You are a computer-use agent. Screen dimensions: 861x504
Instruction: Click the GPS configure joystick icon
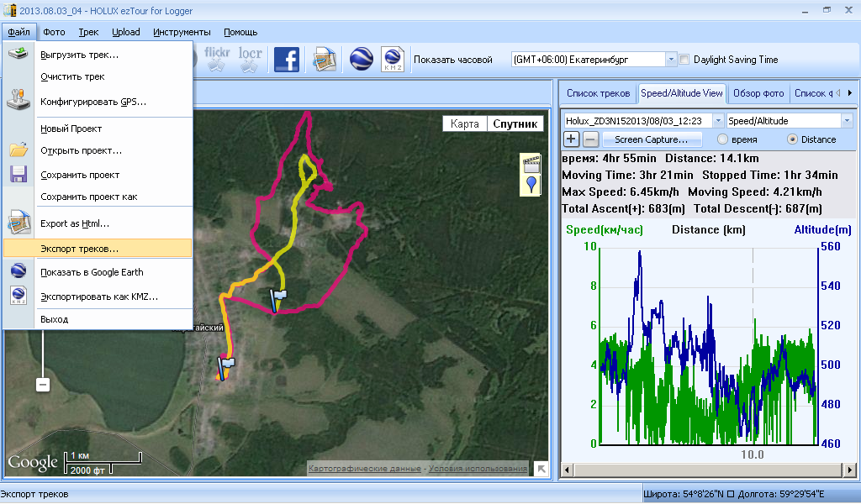click(x=18, y=100)
